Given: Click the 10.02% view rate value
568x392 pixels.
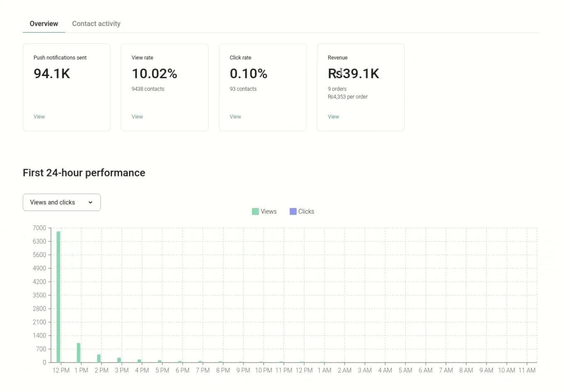Looking at the screenshot, I should click(x=154, y=73).
